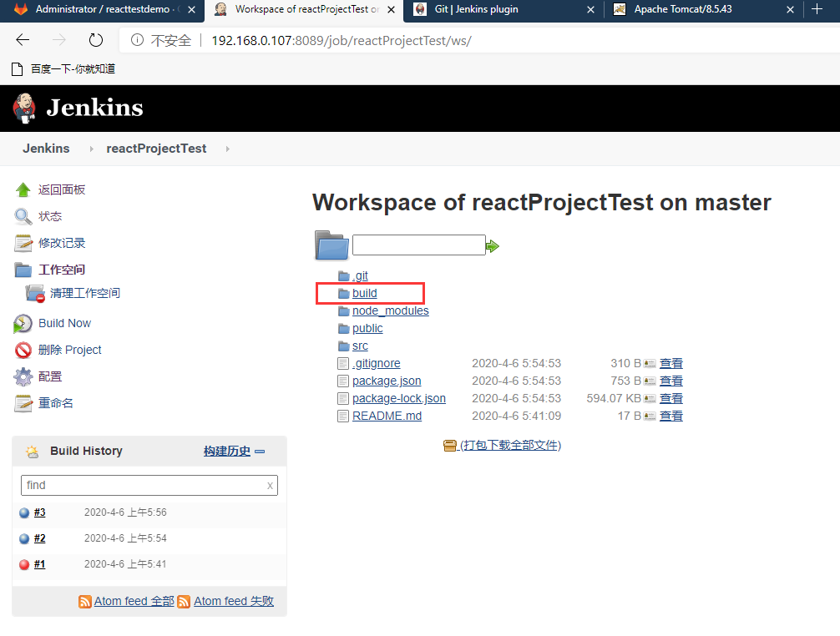This screenshot has height=636, width=840.
Task: Click the 2020-4-6 5:41:09 timestamp
Action: point(516,416)
